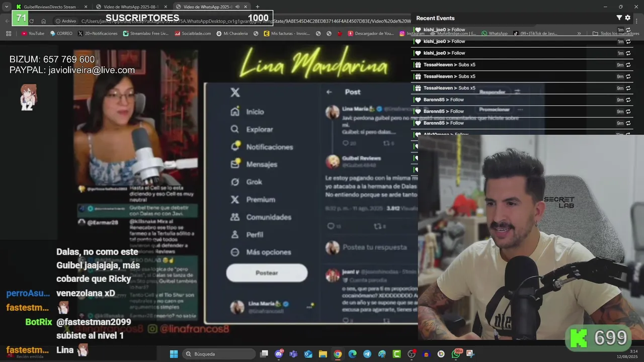Open Premium in the X sidebar

253,200
